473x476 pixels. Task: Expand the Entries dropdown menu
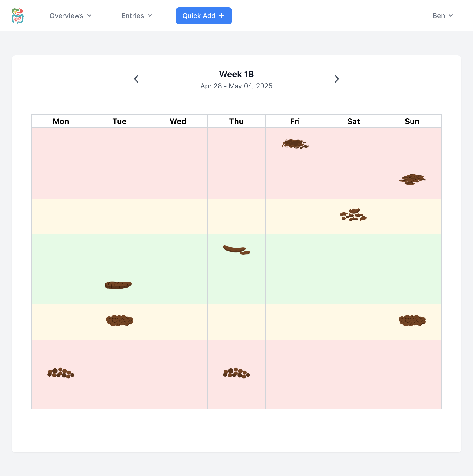(137, 16)
